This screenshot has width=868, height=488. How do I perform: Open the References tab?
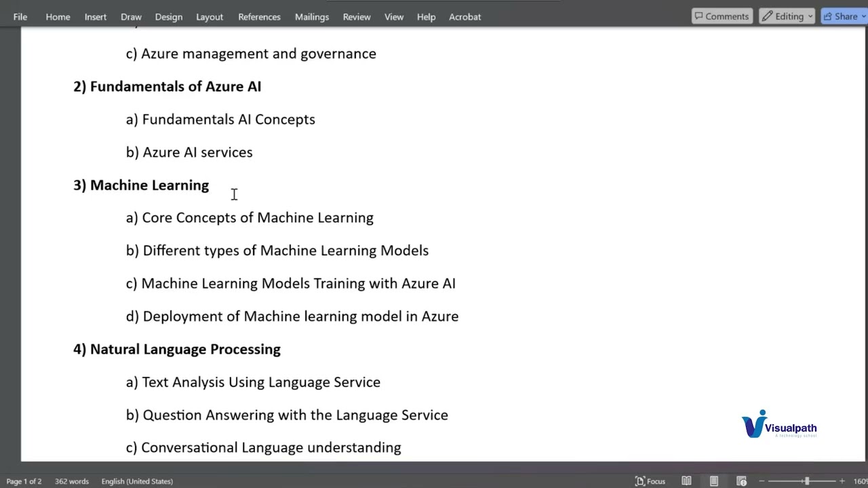coord(259,17)
